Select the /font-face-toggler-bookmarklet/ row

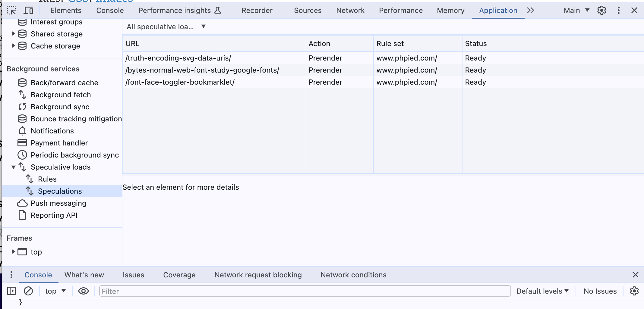(180, 82)
